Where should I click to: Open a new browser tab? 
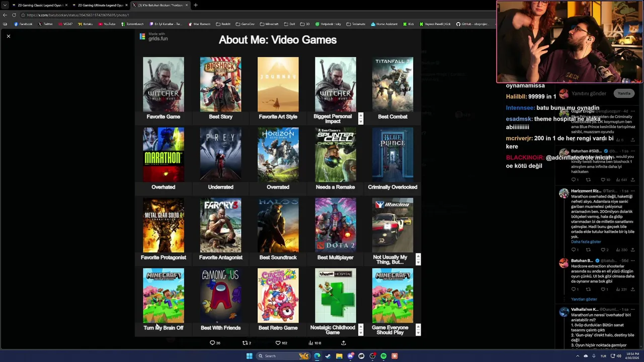[196, 5]
